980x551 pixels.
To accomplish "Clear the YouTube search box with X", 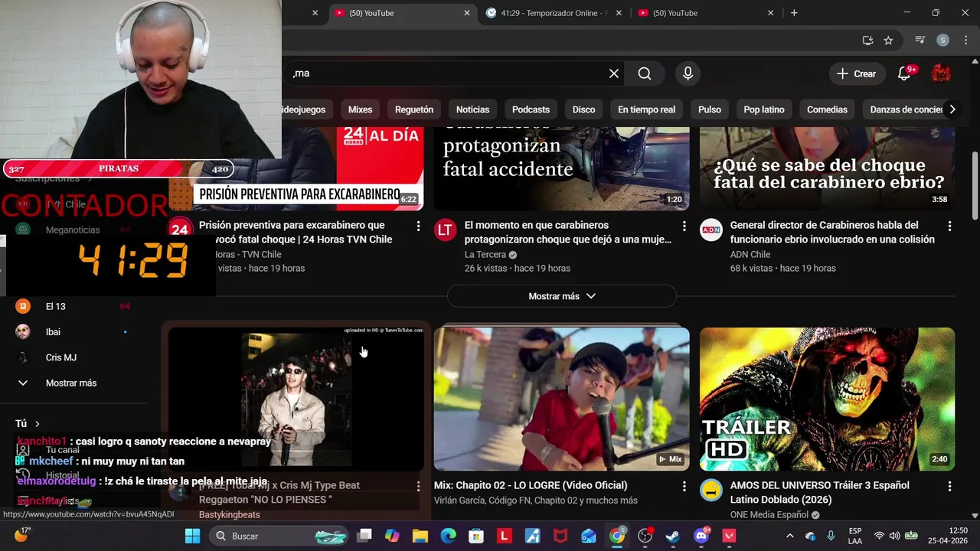I will pos(613,73).
